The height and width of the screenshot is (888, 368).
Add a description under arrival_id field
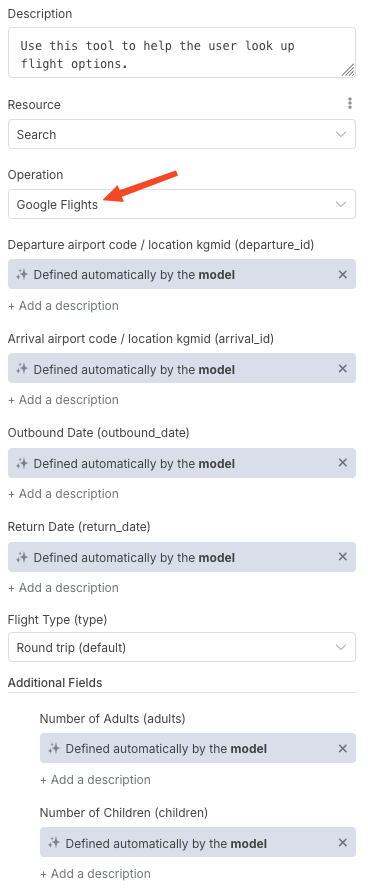coord(63,400)
